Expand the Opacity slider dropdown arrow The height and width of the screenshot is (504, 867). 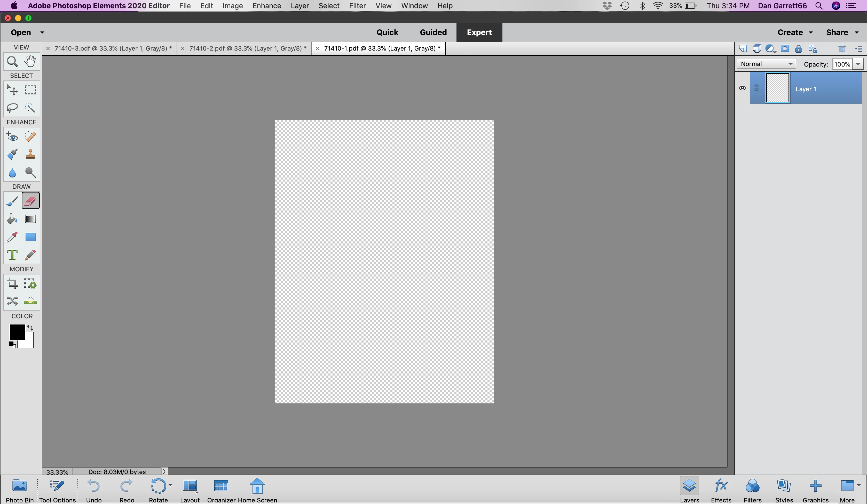[x=858, y=64]
